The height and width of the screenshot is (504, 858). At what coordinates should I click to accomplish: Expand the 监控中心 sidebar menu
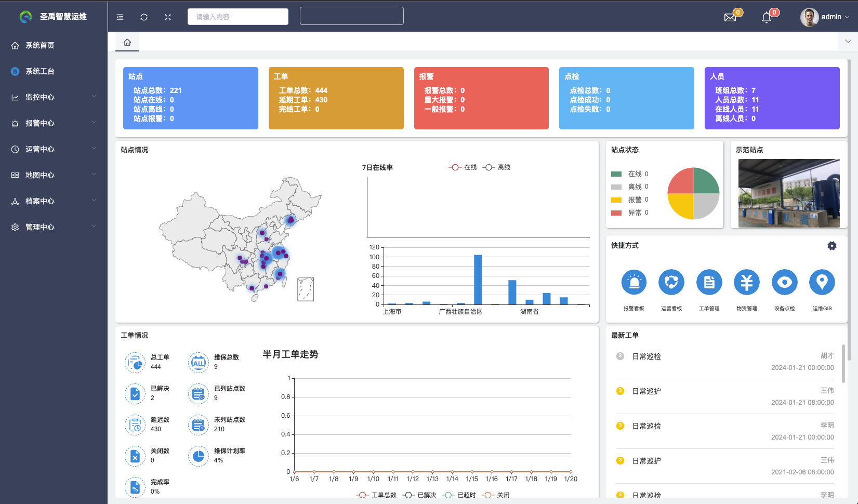tap(54, 97)
